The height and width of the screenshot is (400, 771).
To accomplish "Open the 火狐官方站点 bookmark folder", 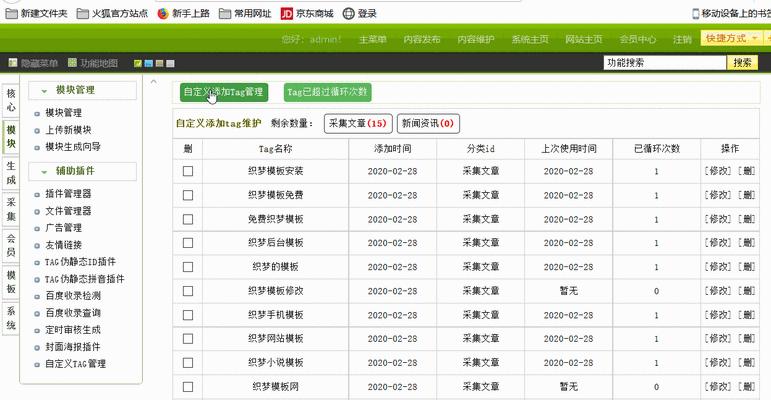I will coord(112,14).
